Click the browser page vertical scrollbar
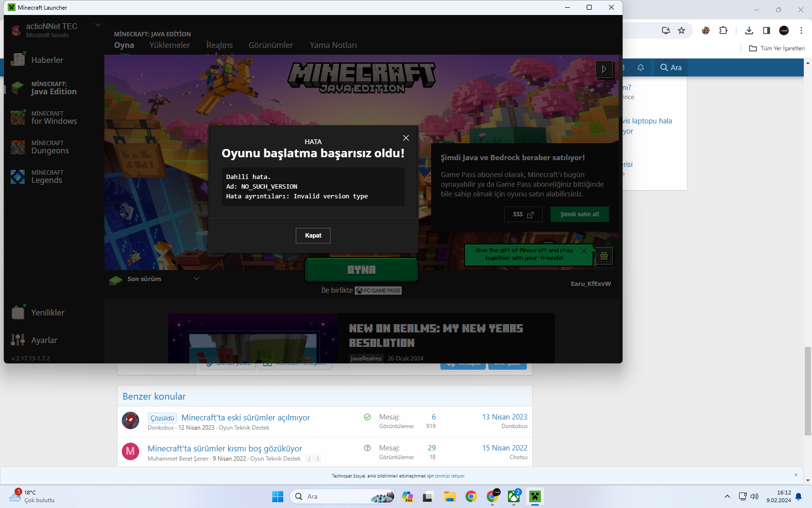The image size is (812, 508). tap(808, 391)
